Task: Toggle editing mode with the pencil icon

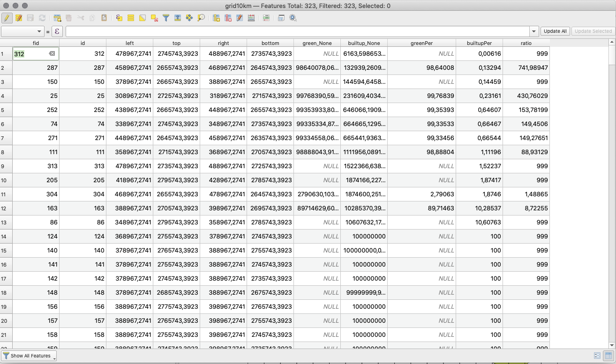Action: 7,18
